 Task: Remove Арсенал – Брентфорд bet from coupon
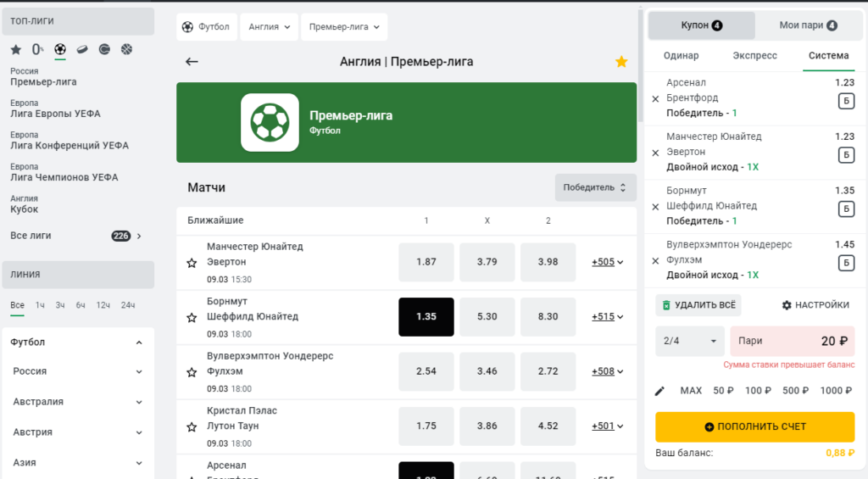point(655,99)
